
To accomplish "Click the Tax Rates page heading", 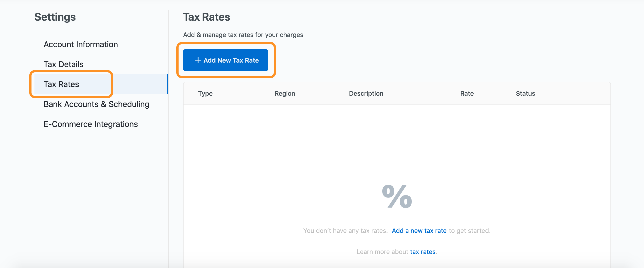I will [206, 17].
